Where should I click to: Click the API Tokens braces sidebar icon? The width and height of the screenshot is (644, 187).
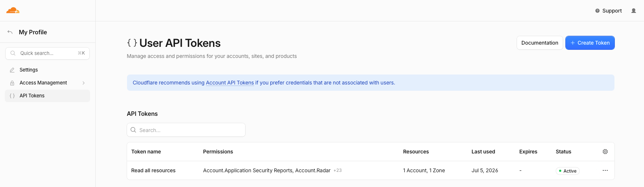tap(12, 96)
